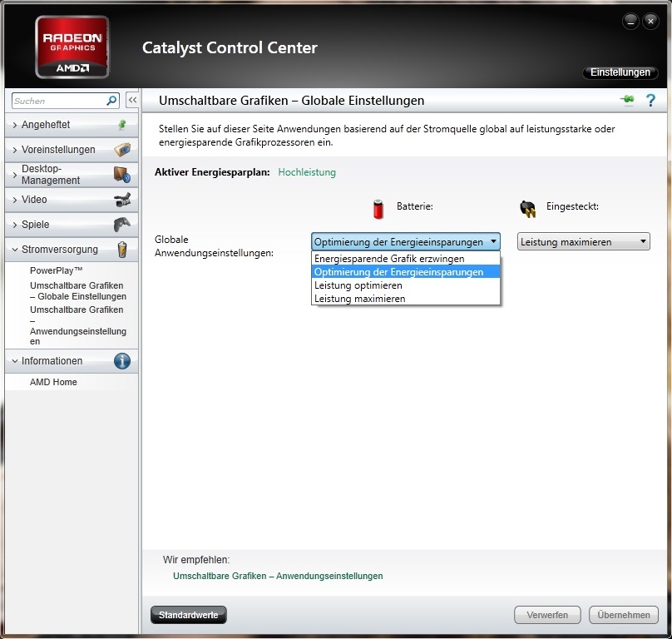Screen dimensions: 672x639
Task: Click the Catalyst Control Center title
Action: point(230,47)
